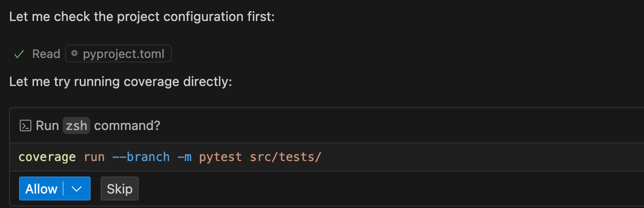644x208 pixels.
Task: Expand the Allow options dropdown chevron
Action: [x=77, y=189]
